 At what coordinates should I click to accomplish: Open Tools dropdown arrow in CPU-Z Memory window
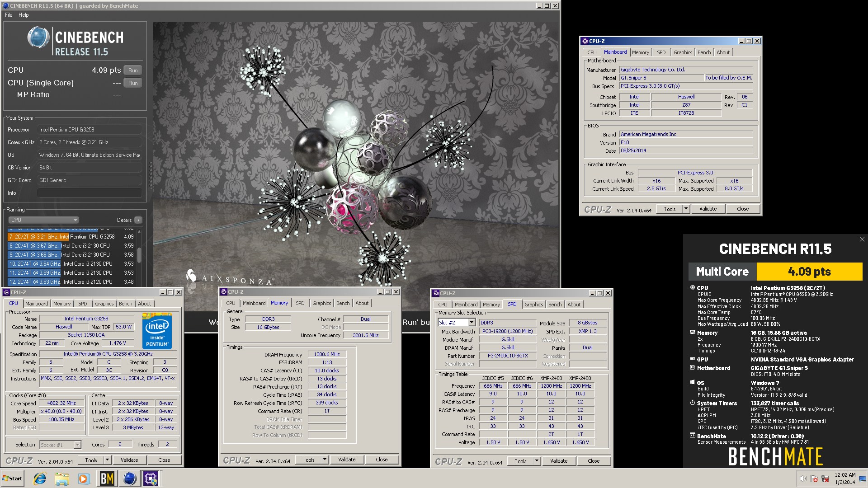(325, 460)
